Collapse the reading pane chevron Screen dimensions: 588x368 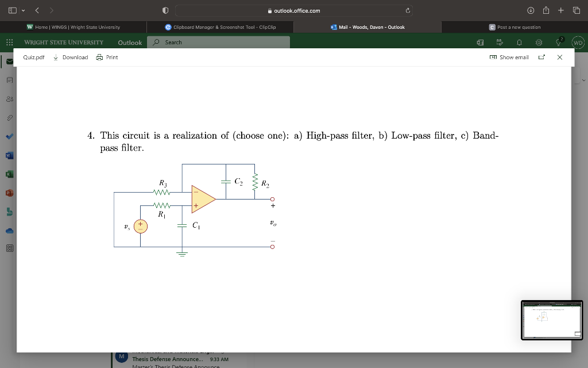tap(583, 80)
